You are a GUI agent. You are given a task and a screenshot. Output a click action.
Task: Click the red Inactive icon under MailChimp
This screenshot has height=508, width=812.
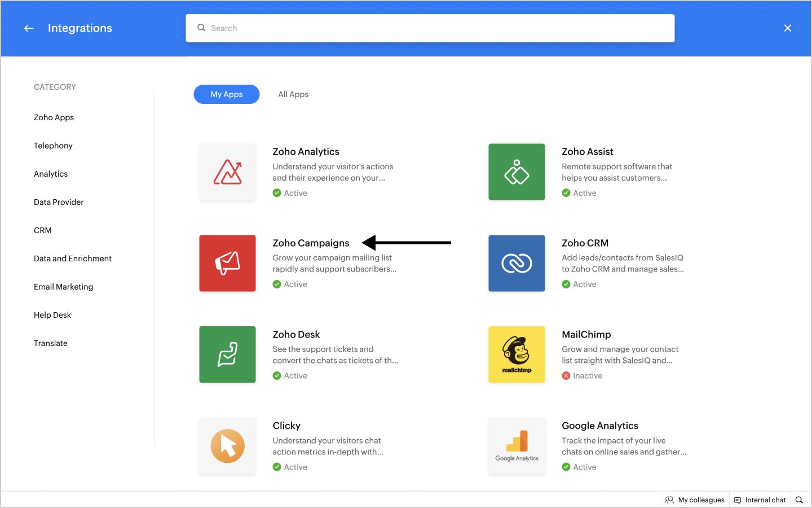click(566, 376)
